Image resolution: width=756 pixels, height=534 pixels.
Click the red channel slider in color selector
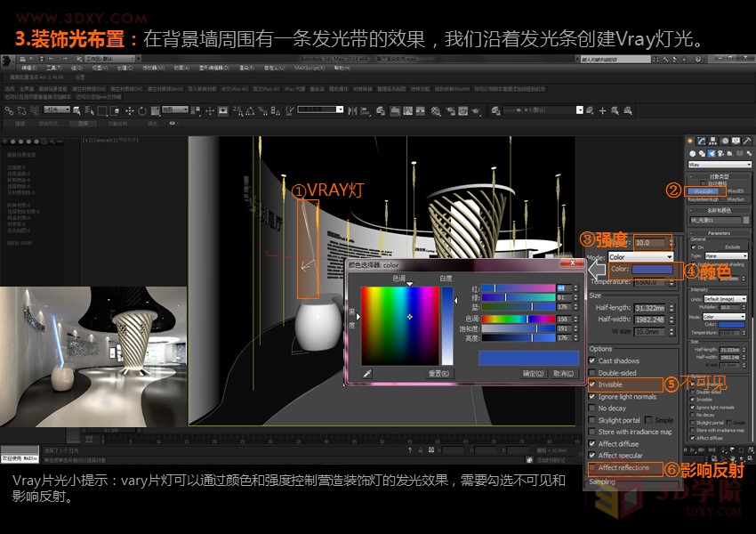pos(519,288)
